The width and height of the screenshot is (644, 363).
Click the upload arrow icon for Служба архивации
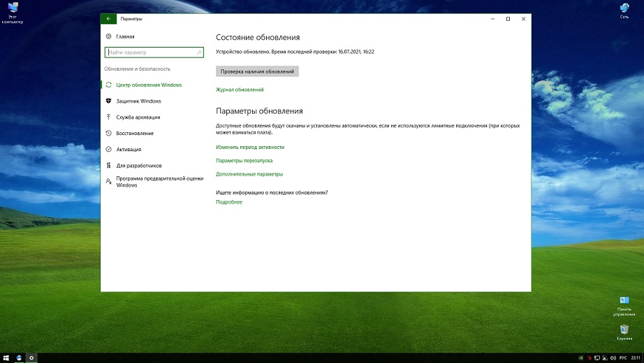108,118
